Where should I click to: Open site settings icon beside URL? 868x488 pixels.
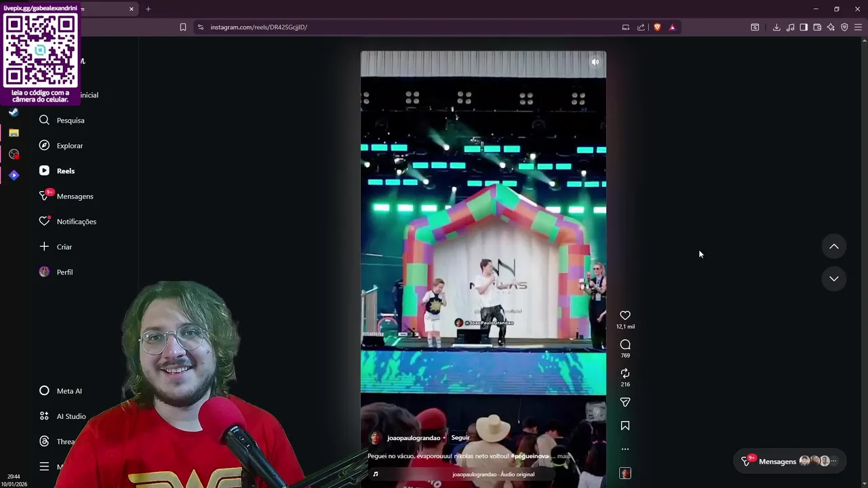pyautogui.click(x=200, y=27)
